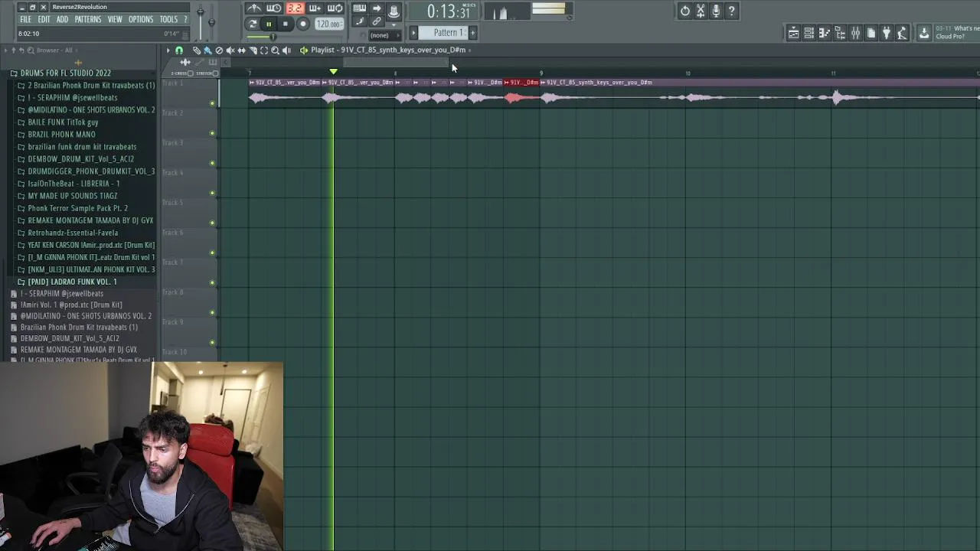Select the Mute tool

(230, 51)
